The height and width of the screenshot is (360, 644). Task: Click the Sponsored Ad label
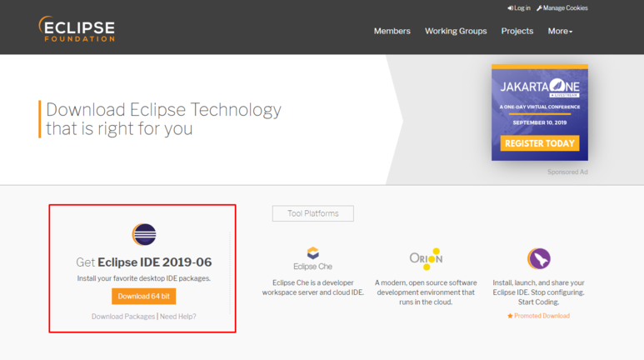[567, 172]
